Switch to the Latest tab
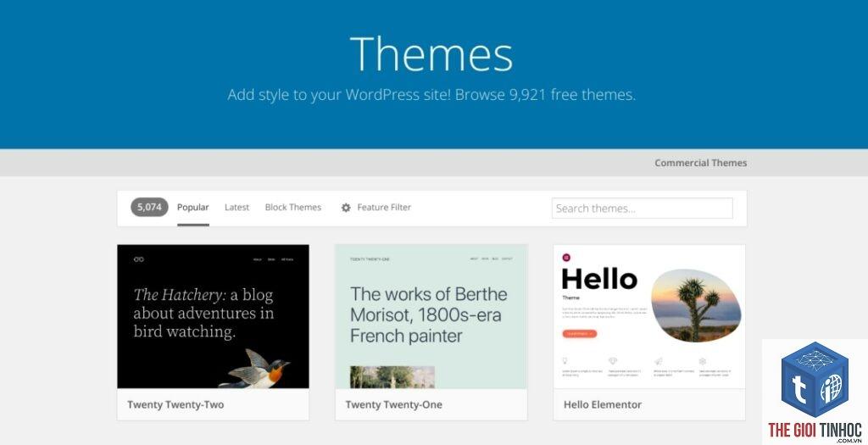 tap(237, 208)
